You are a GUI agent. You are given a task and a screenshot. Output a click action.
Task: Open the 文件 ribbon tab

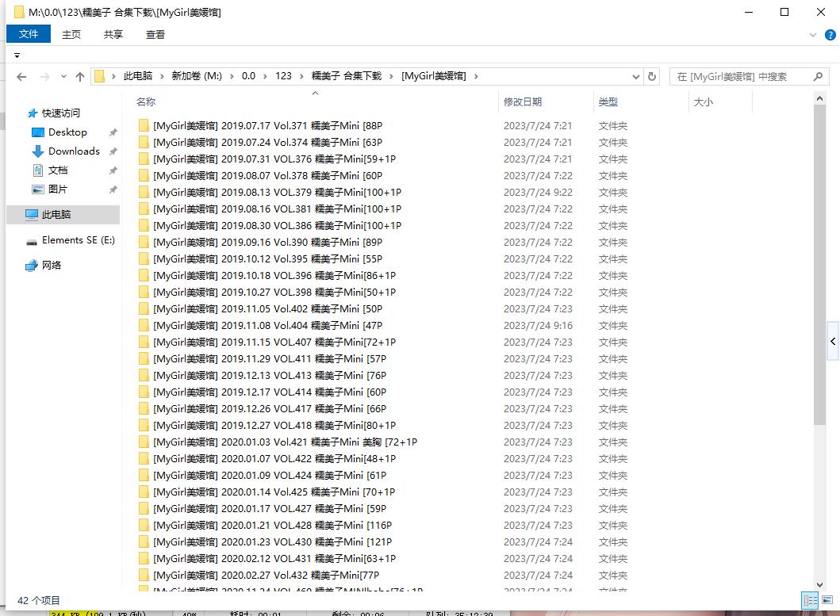pos(29,34)
